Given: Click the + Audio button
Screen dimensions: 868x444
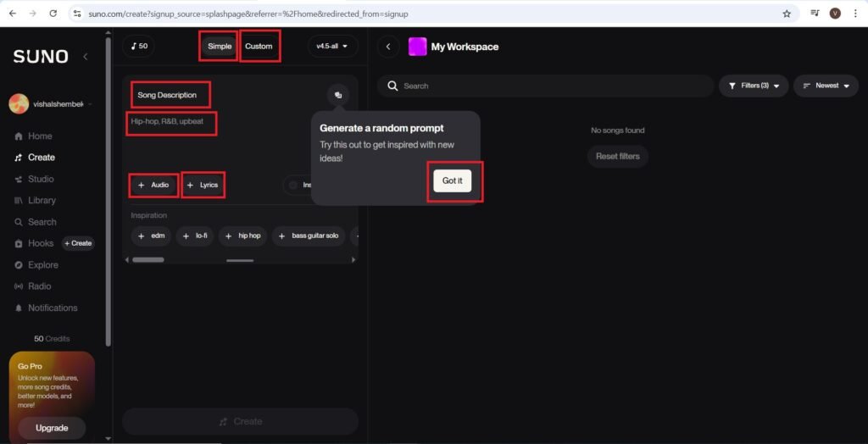Looking at the screenshot, I should [154, 185].
